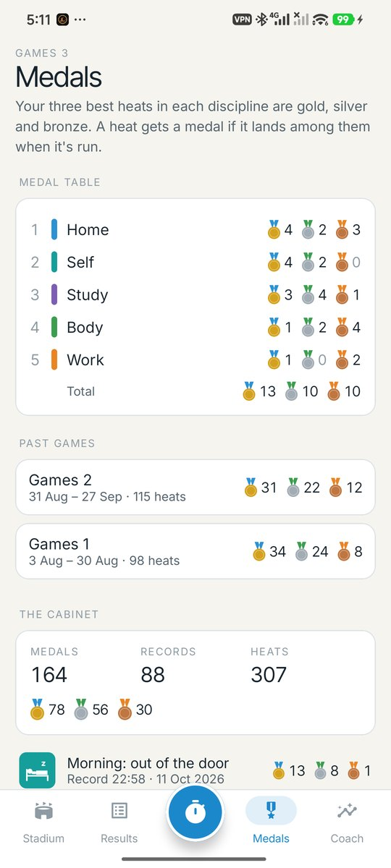Open the Games 1 past games card

[x=195, y=551]
